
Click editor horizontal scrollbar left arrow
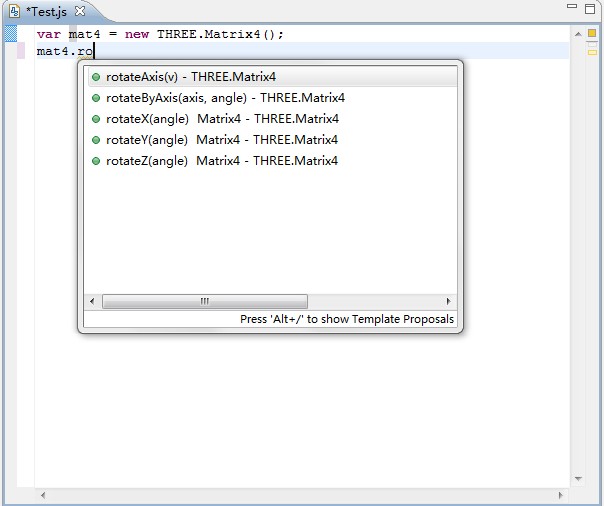tap(43, 495)
